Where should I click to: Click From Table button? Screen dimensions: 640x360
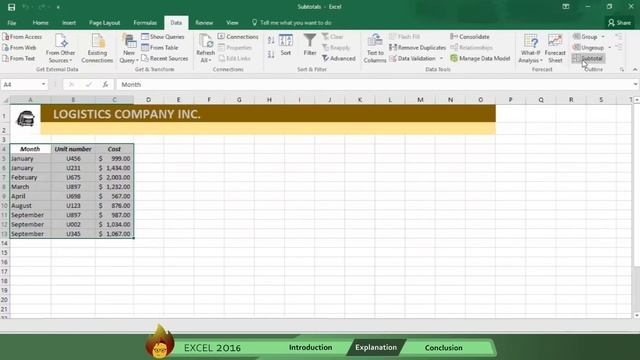160,48
